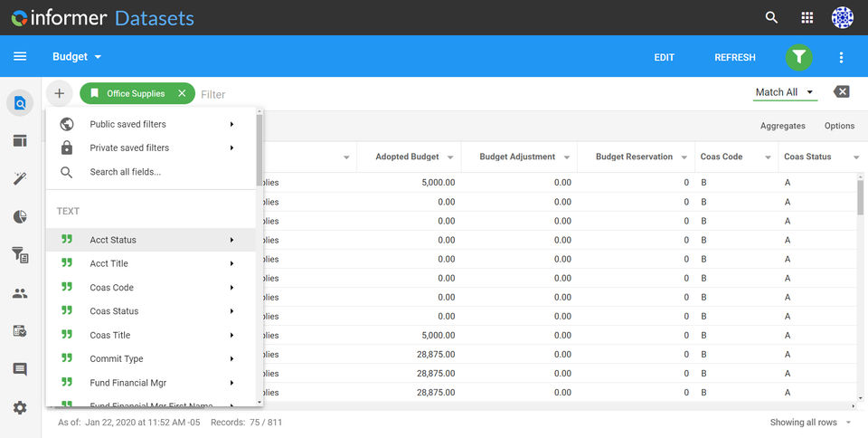The width and height of the screenshot is (868, 438).
Task: Choose the Coas Code field in menu
Action: click(151, 288)
